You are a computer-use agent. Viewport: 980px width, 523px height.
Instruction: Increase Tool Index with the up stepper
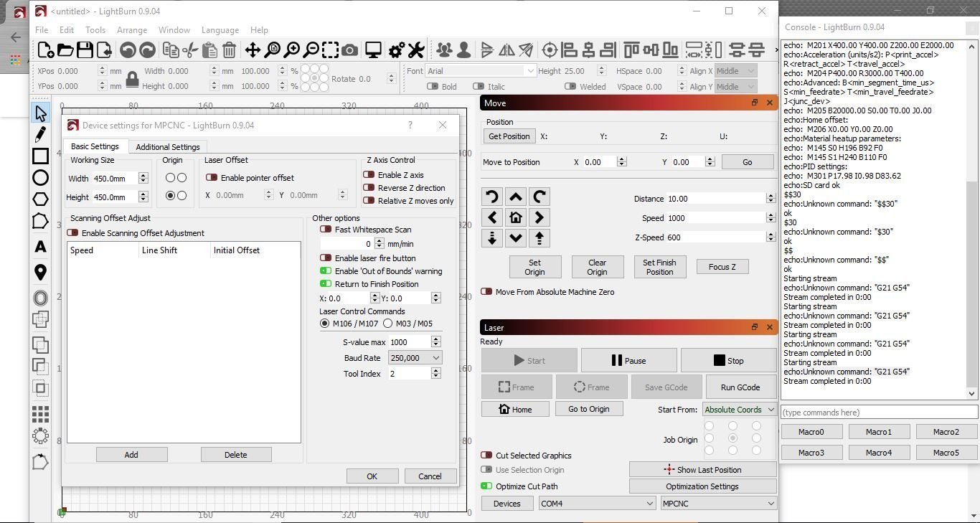435,370
